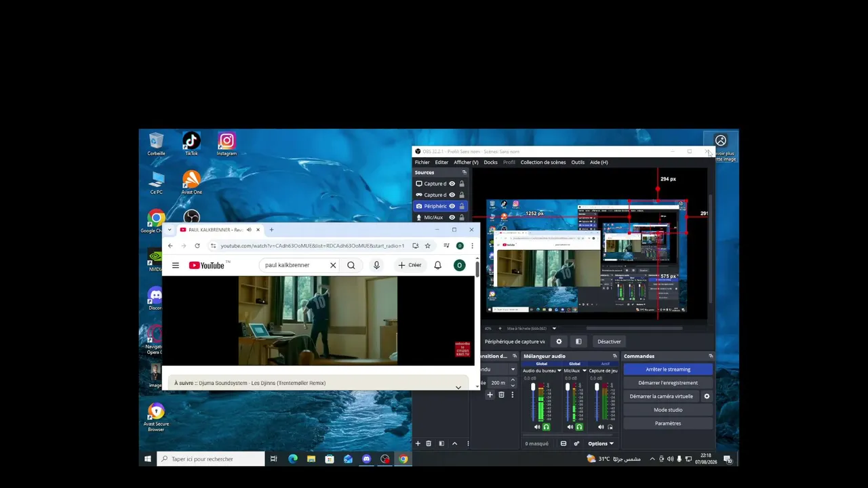Lock the first Capture source
This screenshot has height=488, width=868.
coord(462,184)
